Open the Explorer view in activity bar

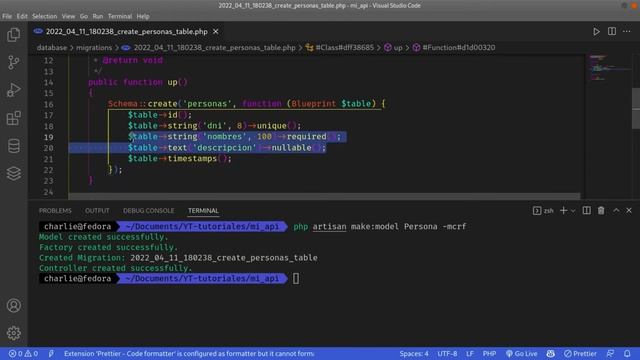(13, 35)
